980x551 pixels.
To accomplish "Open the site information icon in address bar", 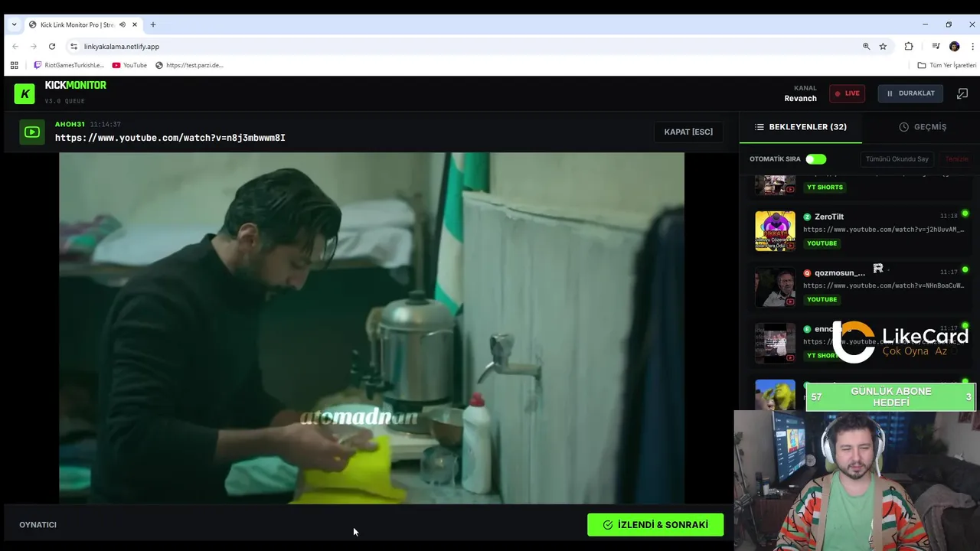I will (x=73, y=47).
